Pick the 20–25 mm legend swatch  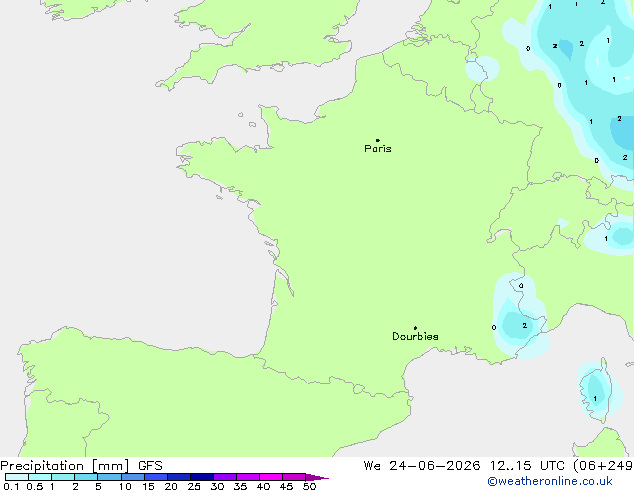[179, 477]
